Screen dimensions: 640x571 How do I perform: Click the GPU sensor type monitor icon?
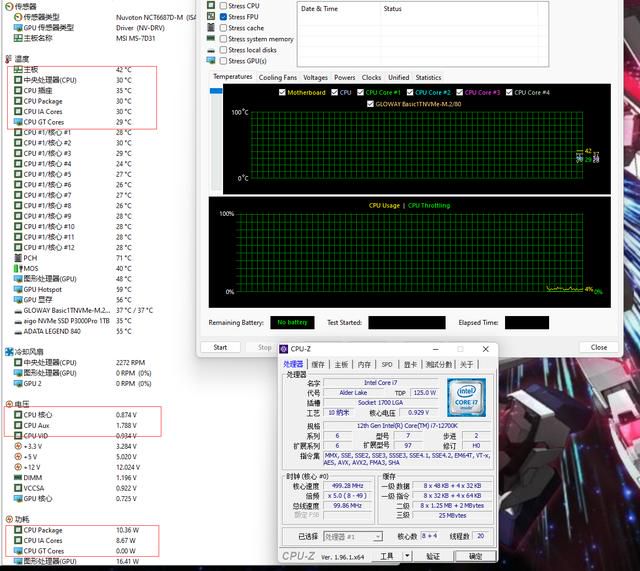18,27
